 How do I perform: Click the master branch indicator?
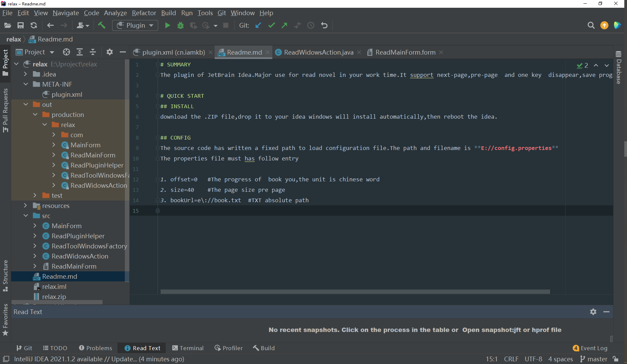[594, 359]
